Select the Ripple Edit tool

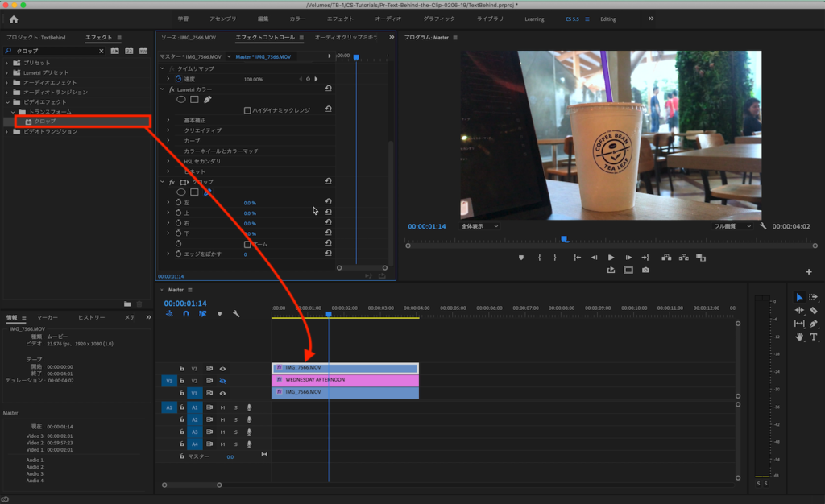tap(799, 310)
